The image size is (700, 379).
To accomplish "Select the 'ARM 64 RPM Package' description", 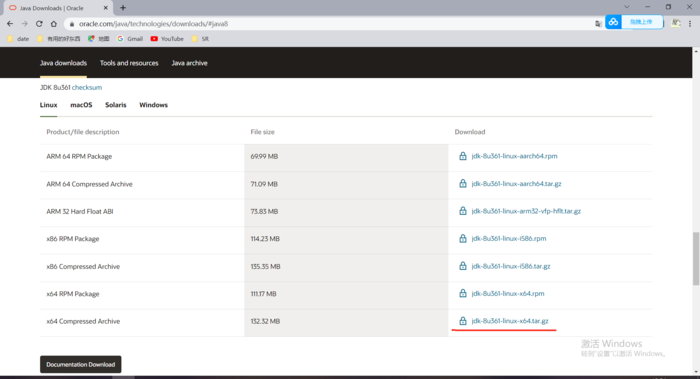I will (x=79, y=156).
